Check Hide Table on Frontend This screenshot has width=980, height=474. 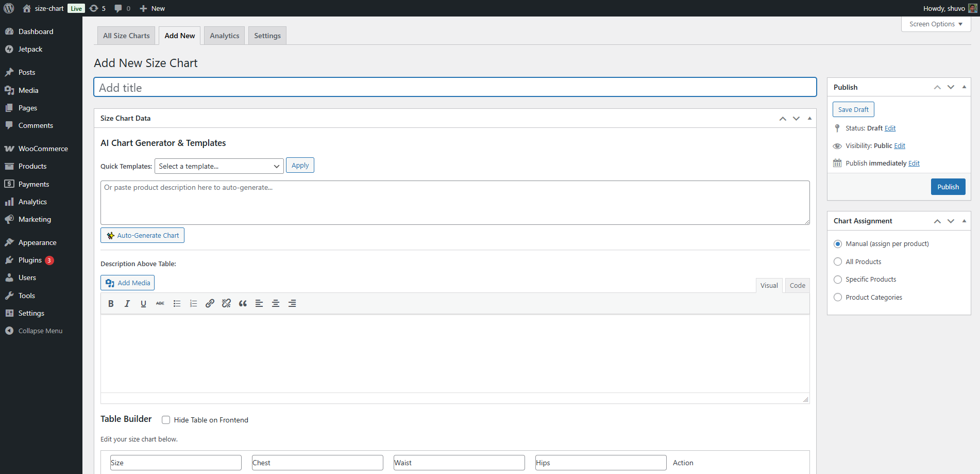(x=166, y=420)
